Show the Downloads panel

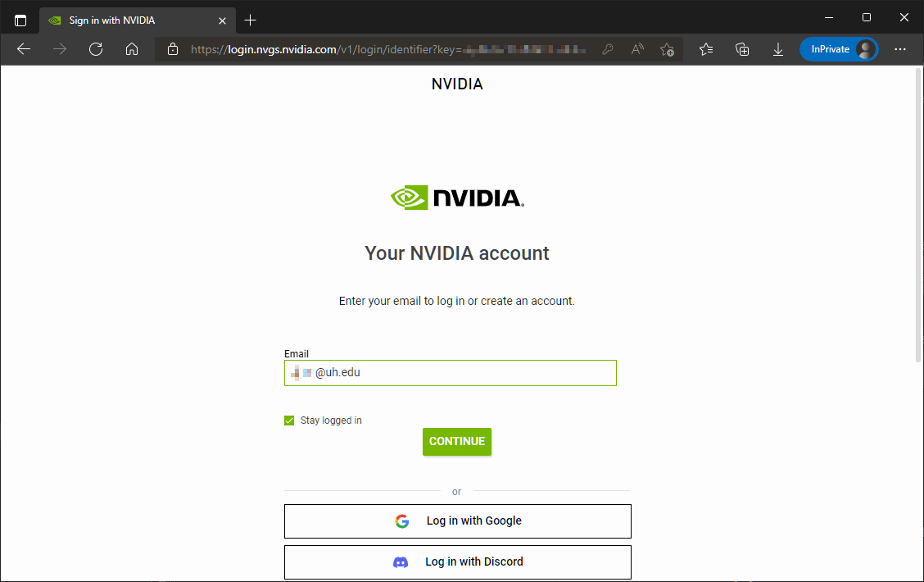click(x=778, y=49)
